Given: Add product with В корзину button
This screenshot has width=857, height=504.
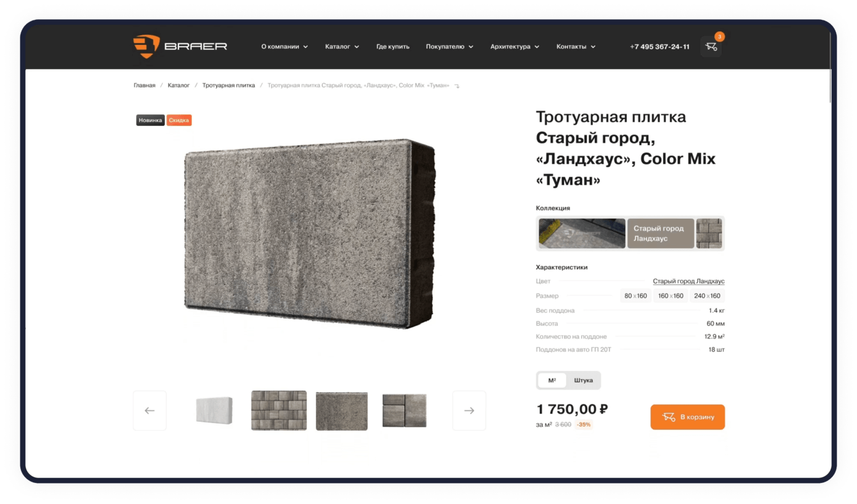Looking at the screenshot, I should (688, 417).
